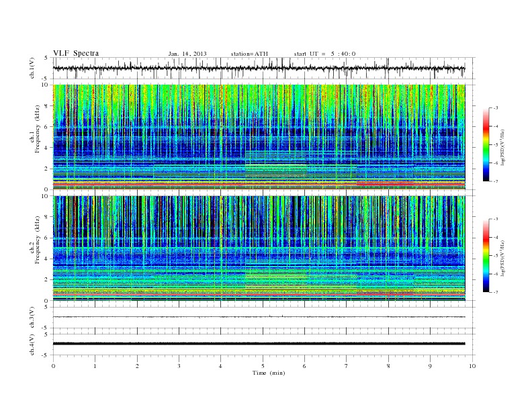The height and width of the screenshot is (411, 532).
Task: Click the "station=ATH" header label
Action: [x=249, y=54]
